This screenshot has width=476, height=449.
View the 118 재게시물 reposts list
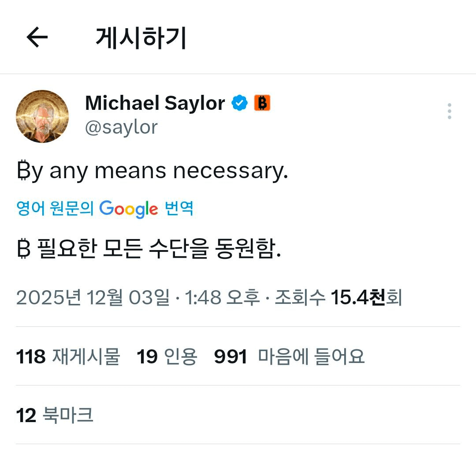tap(68, 356)
